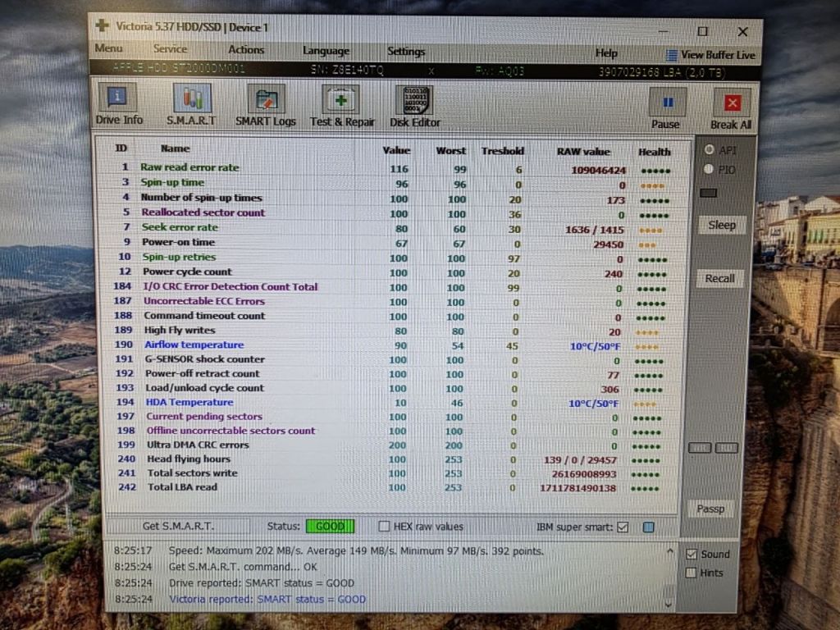Toggle the Sound checkbox
The width and height of the screenshot is (840, 630).
click(x=692, y=554)
